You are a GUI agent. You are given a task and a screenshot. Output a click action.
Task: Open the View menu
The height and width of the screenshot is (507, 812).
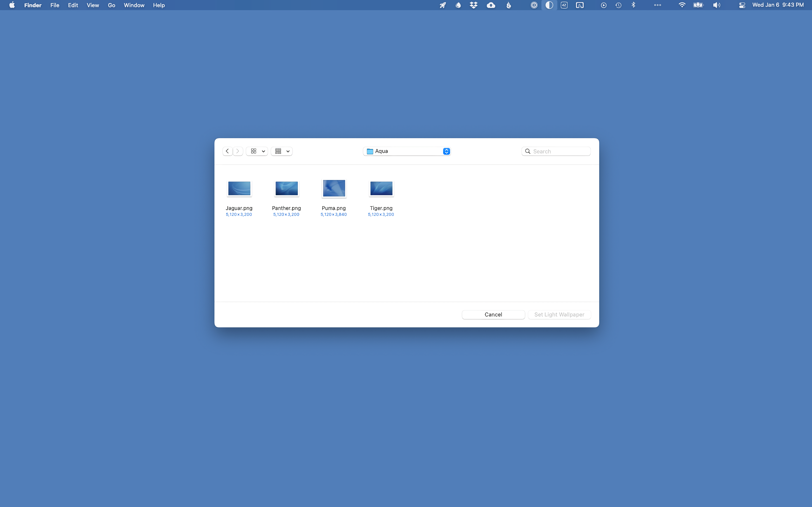pyautogui.click(x=93, y=5)
